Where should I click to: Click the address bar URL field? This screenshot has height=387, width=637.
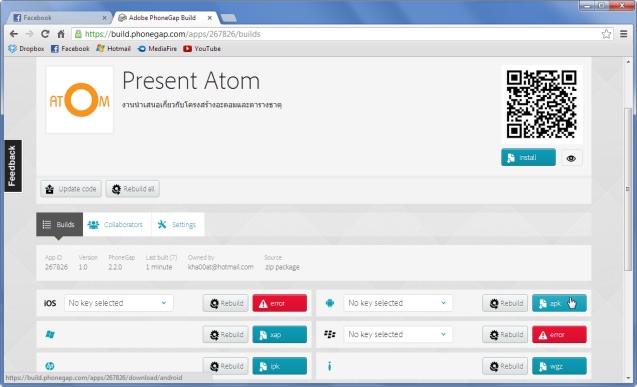pos(342,34)
